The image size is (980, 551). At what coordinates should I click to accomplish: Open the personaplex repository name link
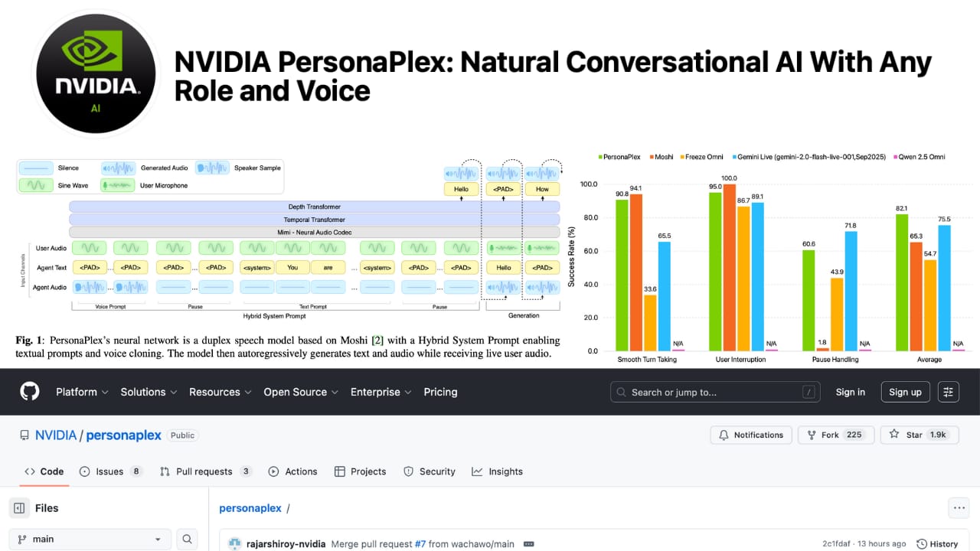123,435
